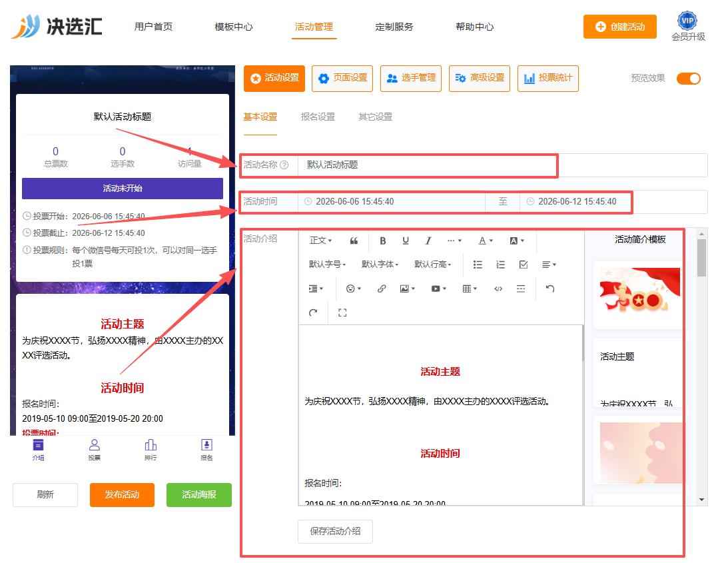Insert a horizontal divider line
Screen dimensions: 728x563
point(521,288)
